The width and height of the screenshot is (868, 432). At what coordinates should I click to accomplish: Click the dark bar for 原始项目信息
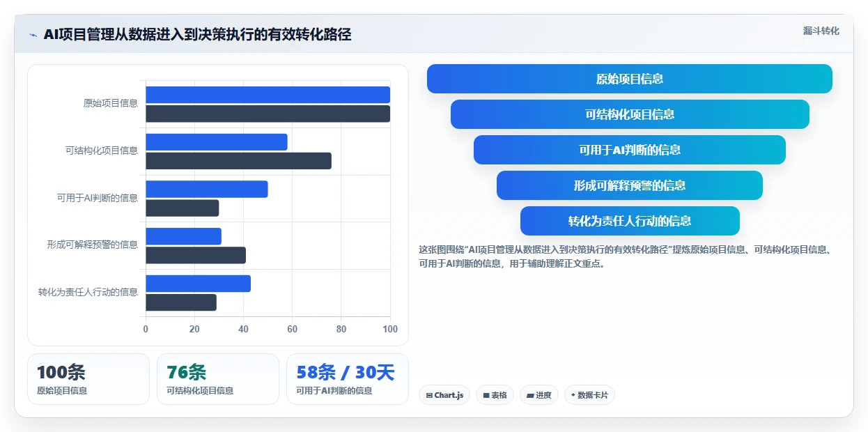coord(268,114)
